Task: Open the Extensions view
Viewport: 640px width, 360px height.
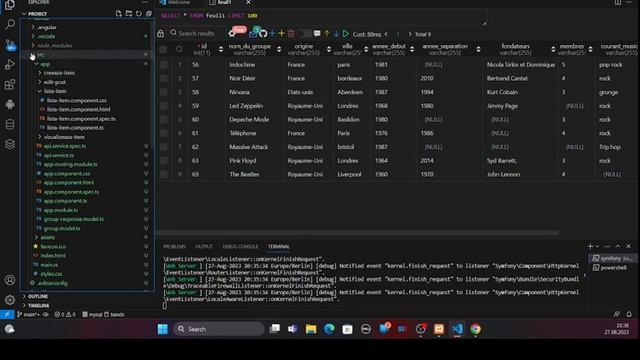Action: pos(10,84)
